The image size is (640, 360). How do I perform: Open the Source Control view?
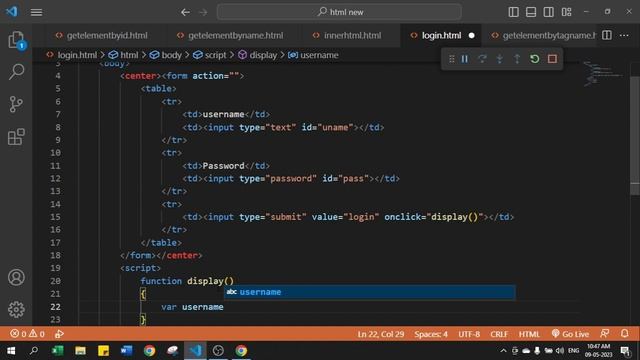tap(16, 104)
